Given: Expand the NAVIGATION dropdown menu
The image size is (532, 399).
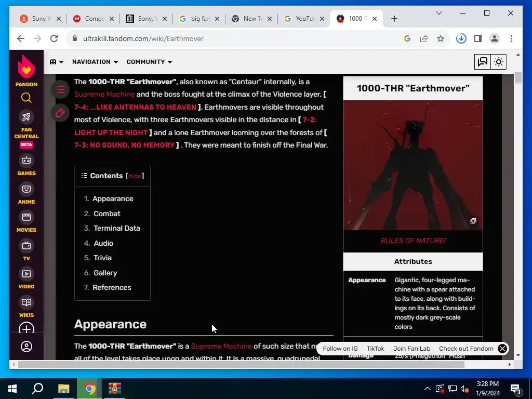Looking at the screenshot, I should pyautogui.click(x=95, y=62).
